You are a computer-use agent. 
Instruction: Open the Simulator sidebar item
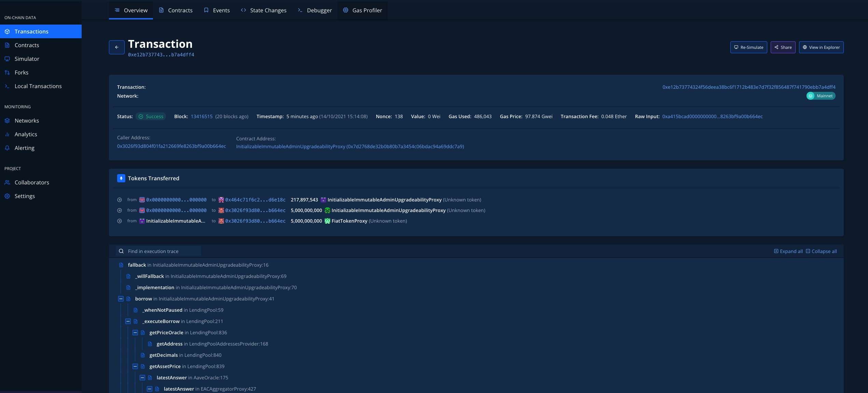pos(27,59)
